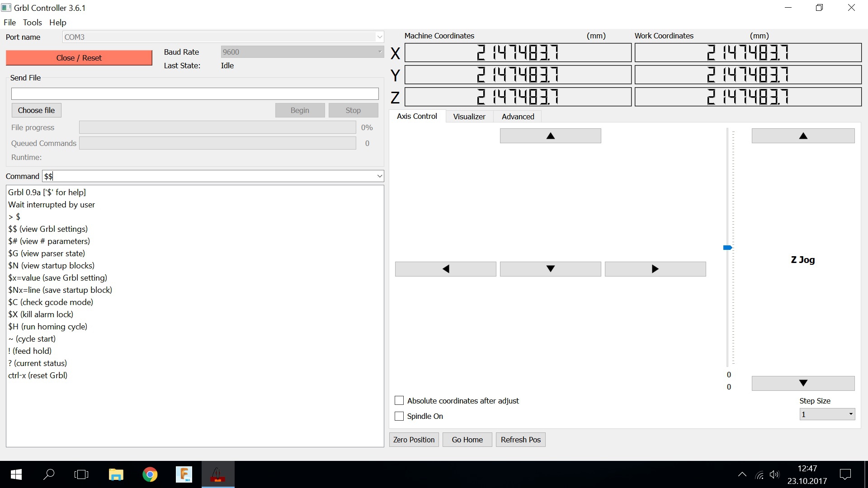Click the Y-axis up jog arrow
The width and height of the screenshot is (868, 488).
550,135
